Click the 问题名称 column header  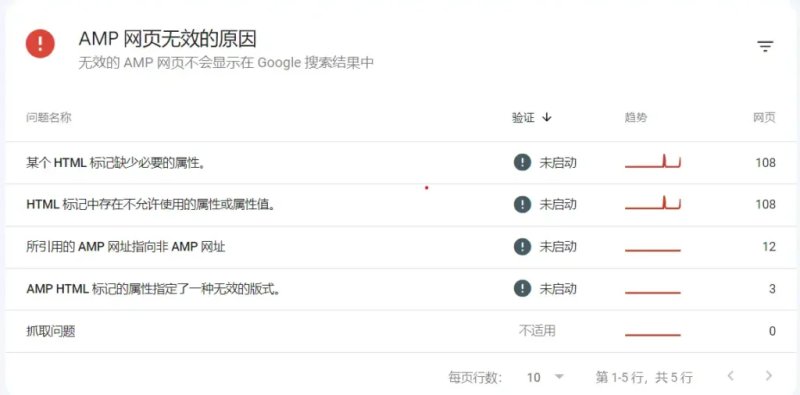click(x=48, y=117)
